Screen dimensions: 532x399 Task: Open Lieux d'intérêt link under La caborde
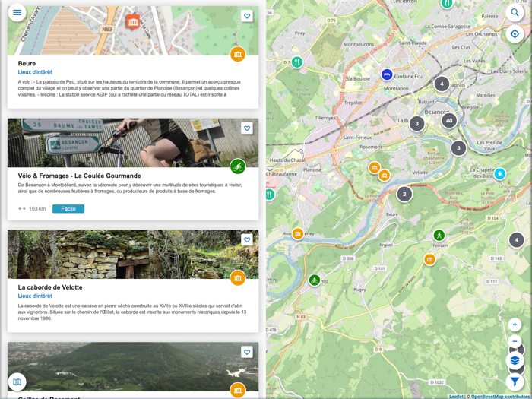(35, 296)
